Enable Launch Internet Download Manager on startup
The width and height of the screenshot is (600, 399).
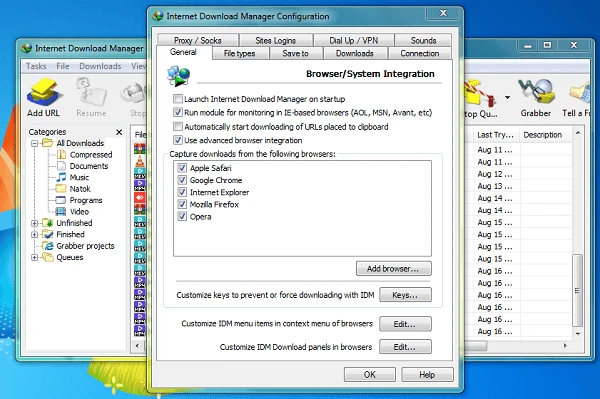coord(178,99)
